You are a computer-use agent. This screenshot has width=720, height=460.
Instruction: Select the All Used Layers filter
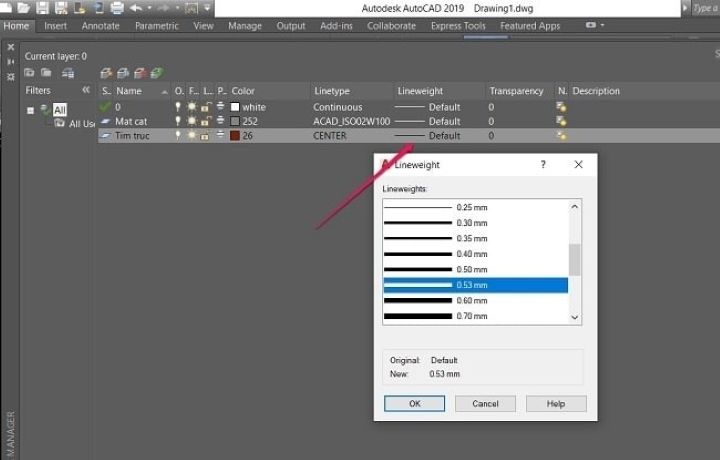pos(82,123)
